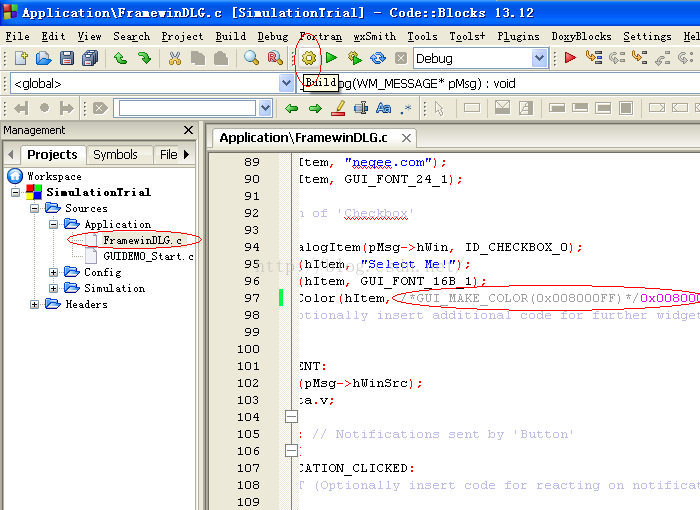Open the search text history dropdown

coord(265,108)
